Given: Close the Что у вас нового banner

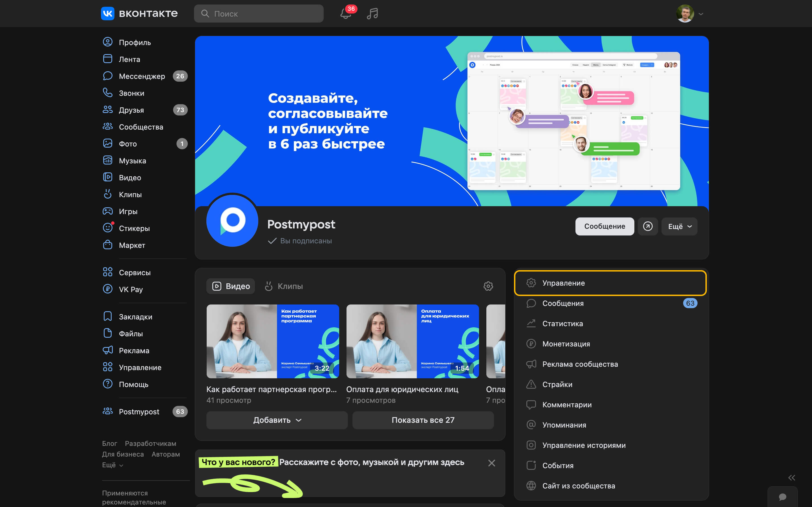Looking at the screenshot, I should [x=491, y=463].
